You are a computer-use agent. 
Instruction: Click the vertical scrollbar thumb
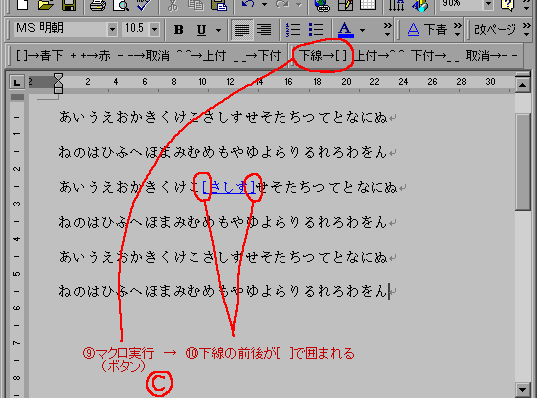click(x=522, y=162)
